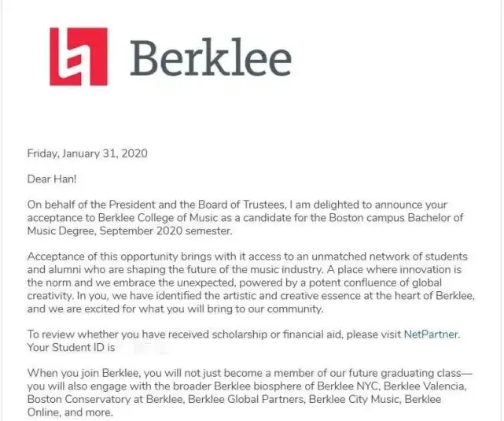Viewport: 504px width, 421px height.
Task: Click the blurred Student ID number
Action: tap(143, 347)
